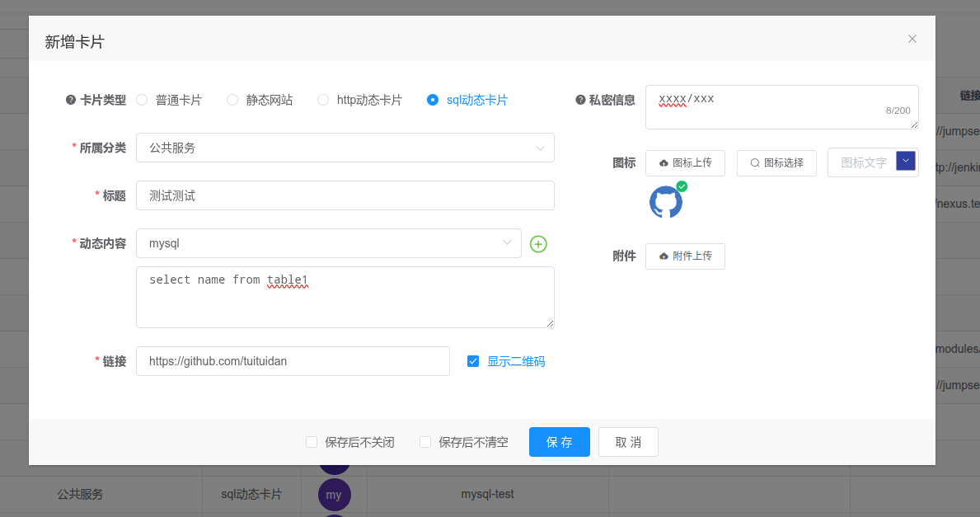The width and height of the screenshot is (980, 517).
Task: Tick the 保存后不清空 checkbox
Action: coord(425,442)
